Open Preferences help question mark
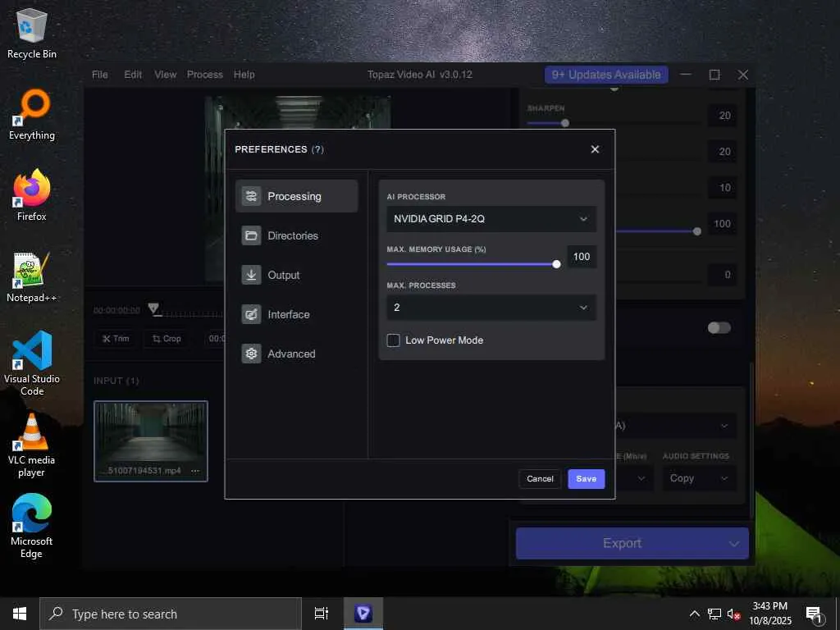 [317, 149]
